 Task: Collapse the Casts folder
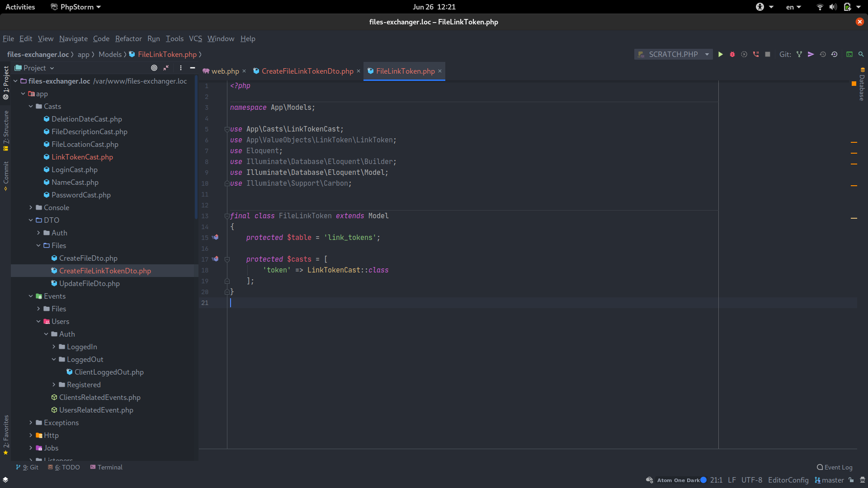31,106
